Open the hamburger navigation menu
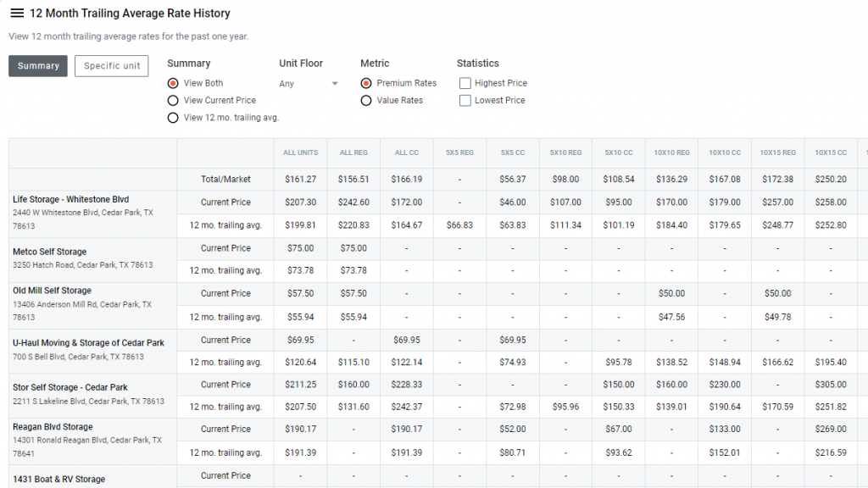This screenshot has height=488, width=868. pyautogui.click(x=14, y=13)
